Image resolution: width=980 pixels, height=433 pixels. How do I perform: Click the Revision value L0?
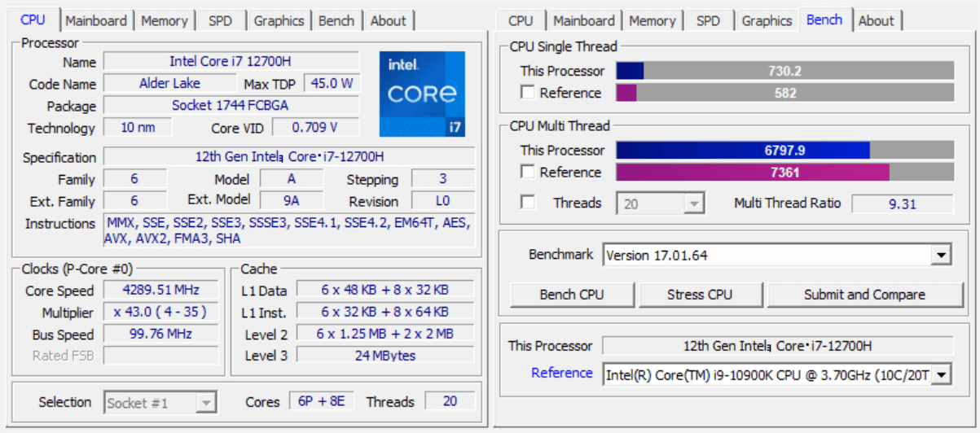(443, 200)
